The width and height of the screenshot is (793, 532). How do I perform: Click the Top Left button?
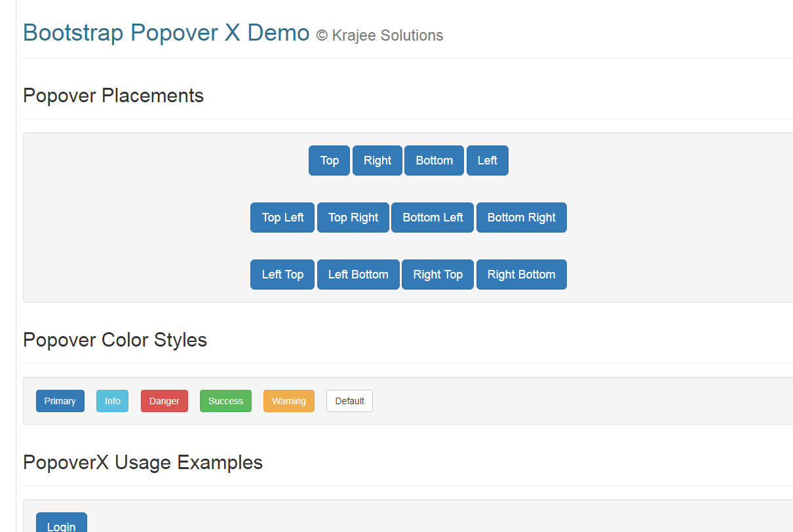tap(282, 218)
